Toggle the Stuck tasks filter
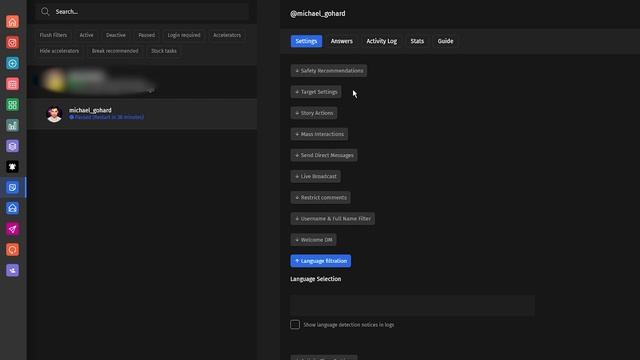640x360 pixels. point(164,51)
